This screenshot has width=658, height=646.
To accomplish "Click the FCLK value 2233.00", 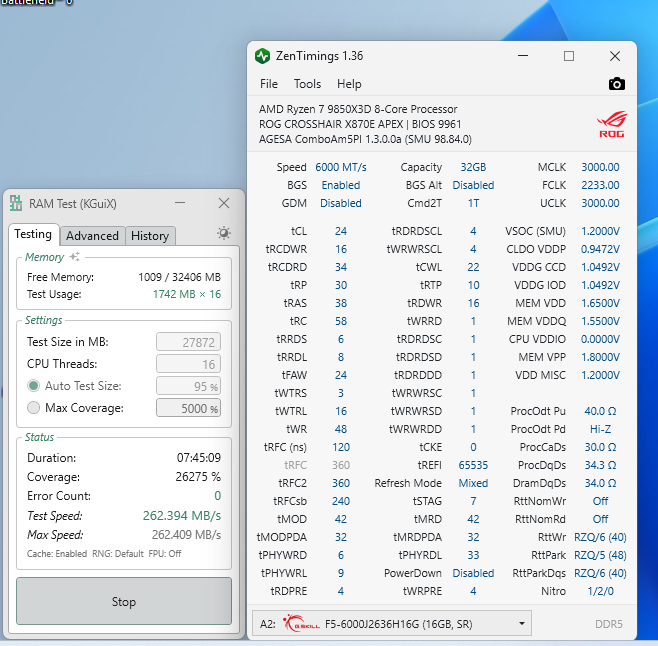I will 600,185.
